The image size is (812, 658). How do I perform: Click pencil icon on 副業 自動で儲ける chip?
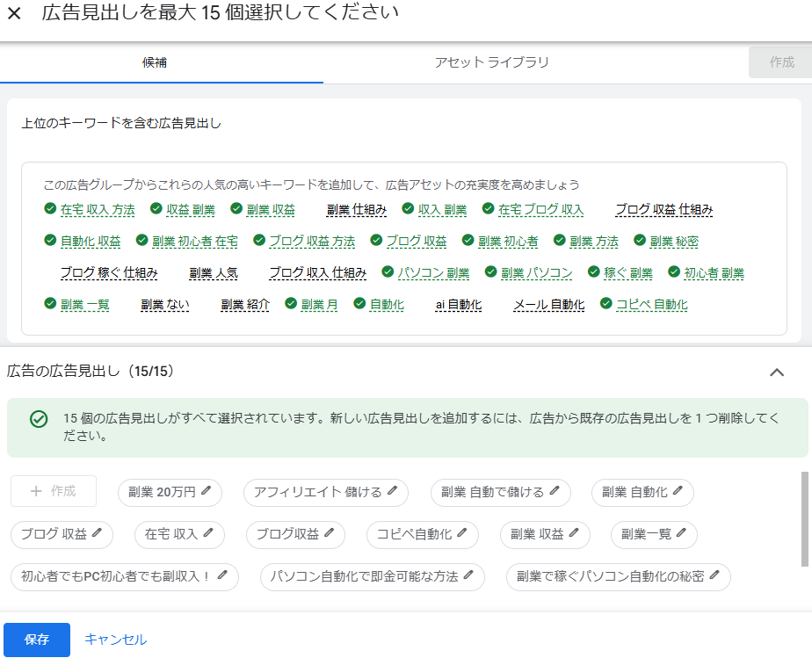[x=555, y=492]
